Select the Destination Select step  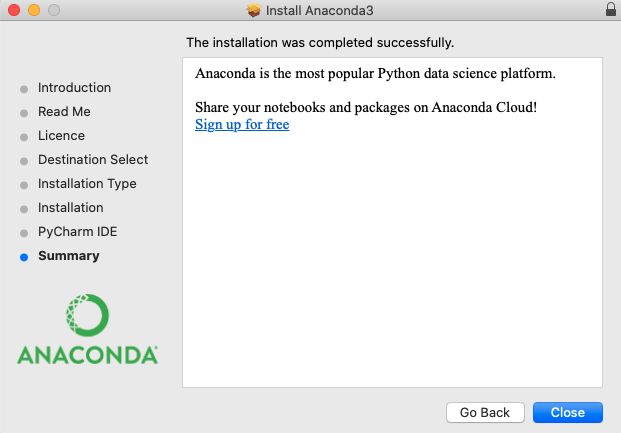click(x=93, y=160)
